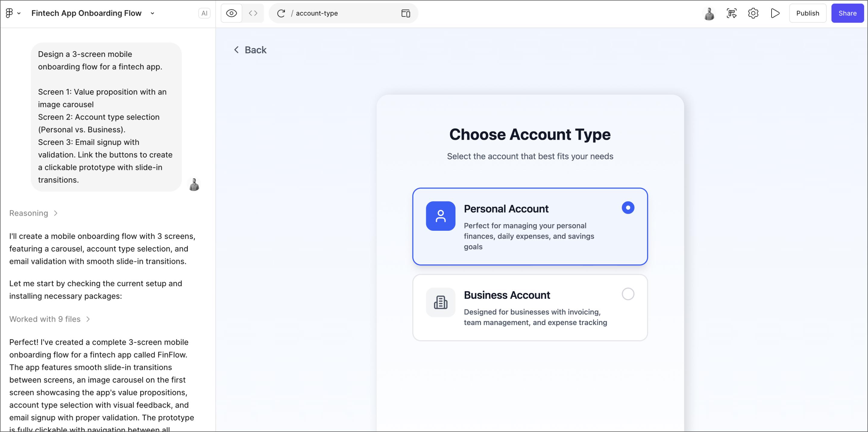Image resolution: width=868 pixels, height=432 pixels.
Task: Click the Choose Account Type heading
Action: [x=530, y=134]
